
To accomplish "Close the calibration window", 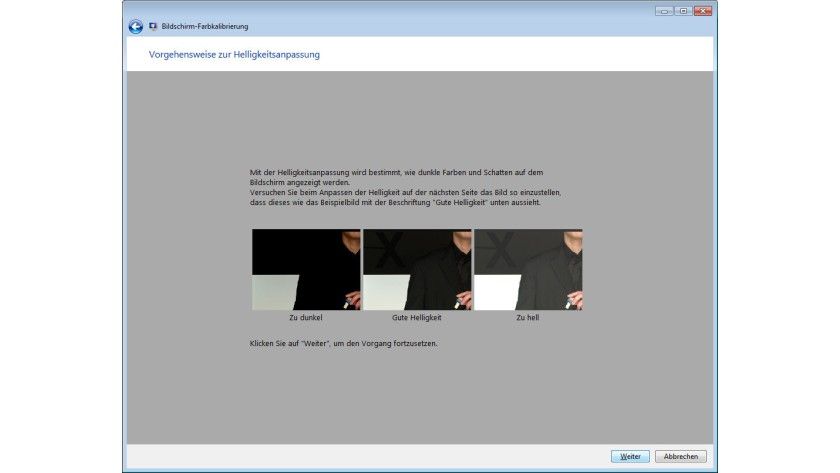I will point(703,11).
